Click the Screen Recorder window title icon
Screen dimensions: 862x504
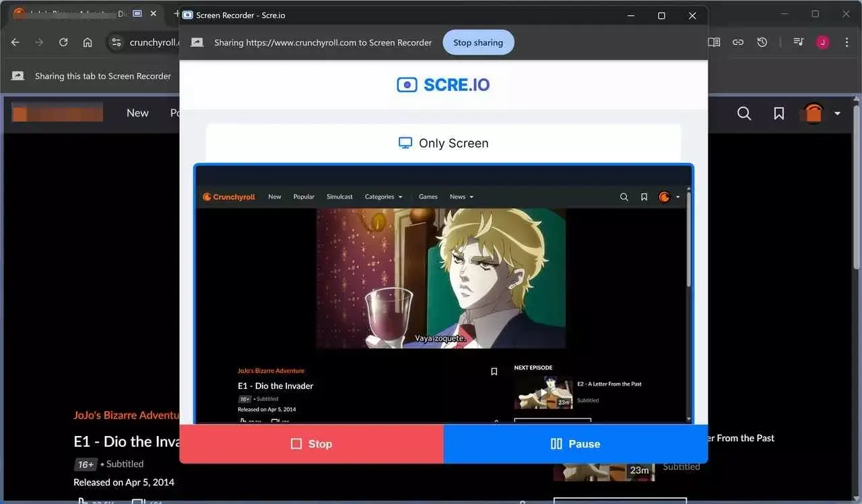click(187, 15)
